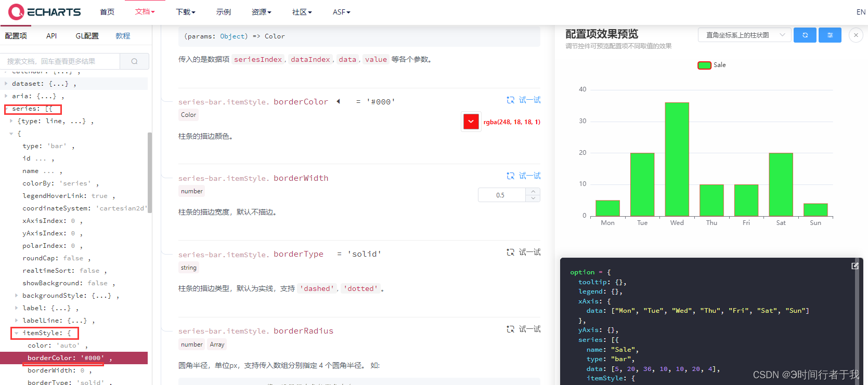The width and height of the screenshot is (868, 385).
Task: Click the borderRadius try-it icon
Action: [x=511, y=329]
